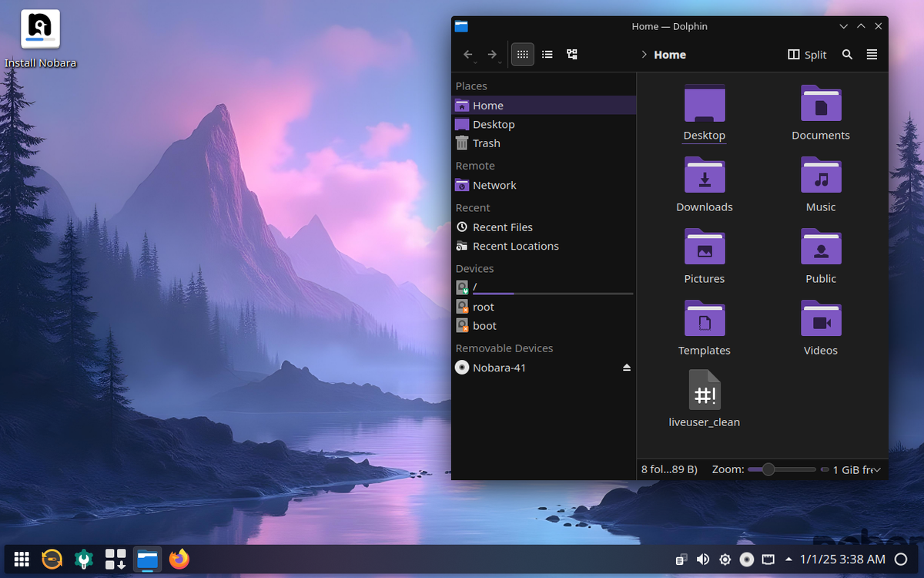Open the Trash from the Places panel
Screen dimensions: 924x578
(487, 143)
